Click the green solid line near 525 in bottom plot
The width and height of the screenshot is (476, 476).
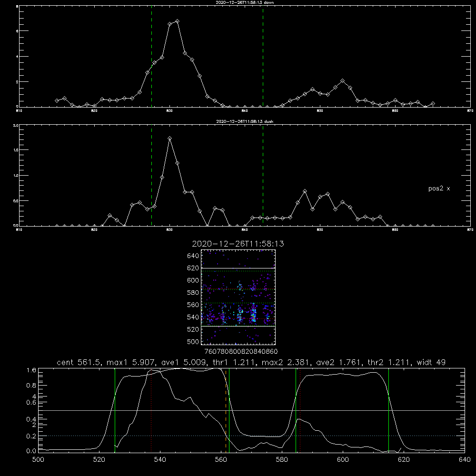115,410
